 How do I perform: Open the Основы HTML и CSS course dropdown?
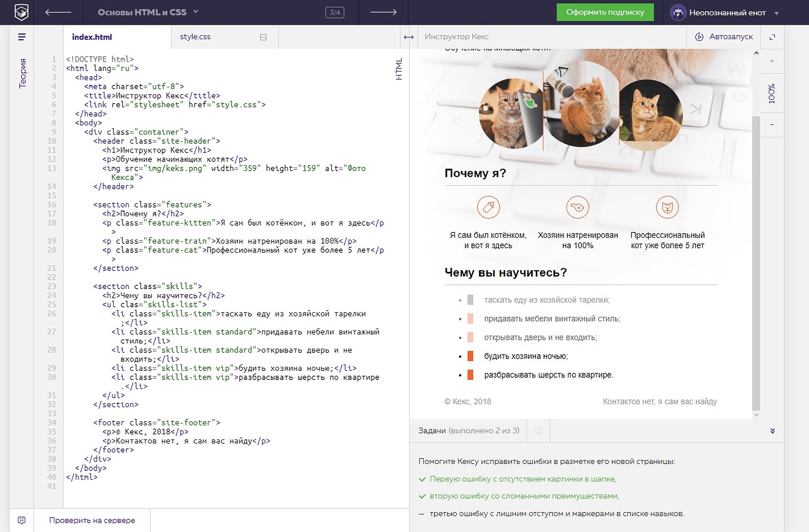(148, 12)
